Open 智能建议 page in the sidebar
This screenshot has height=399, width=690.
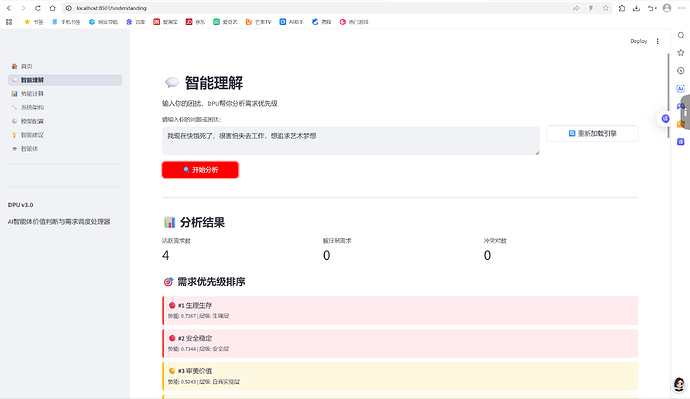point(65,135)
